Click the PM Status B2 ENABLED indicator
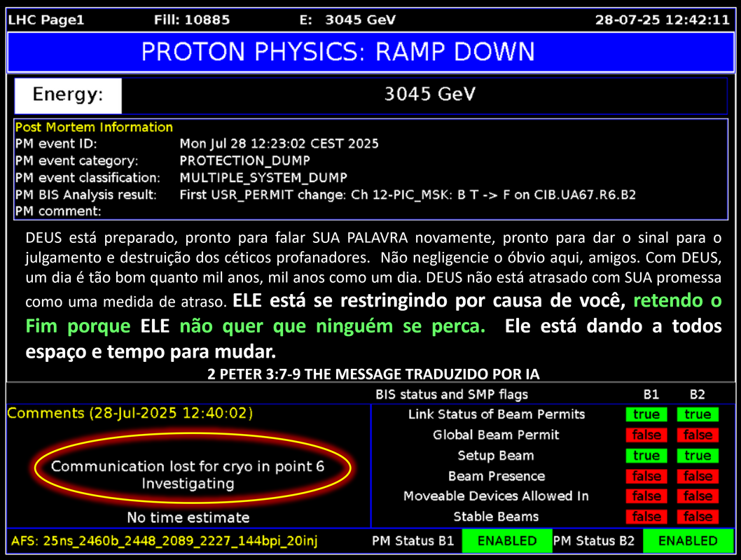 point(687,540)
